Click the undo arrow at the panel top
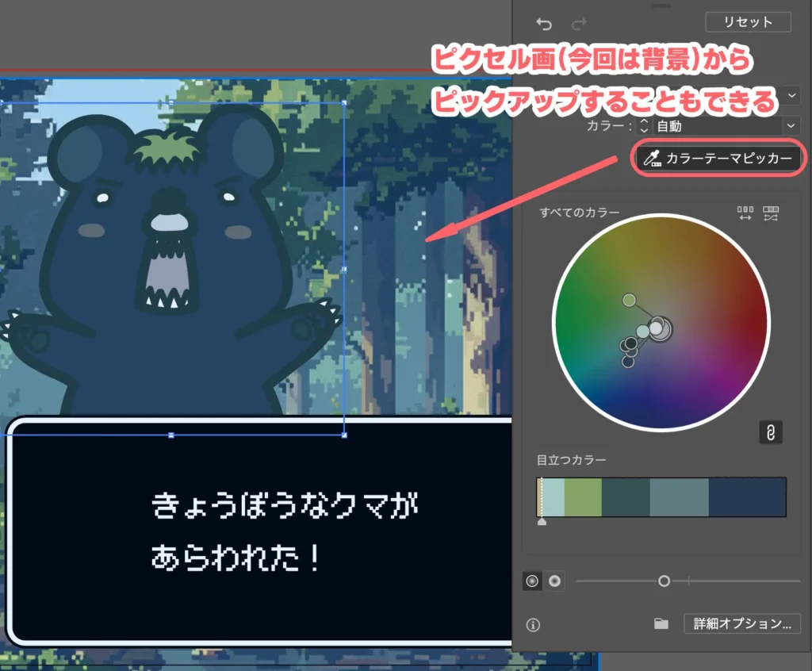This screenshot has width=812, height=671. (543, 21)
